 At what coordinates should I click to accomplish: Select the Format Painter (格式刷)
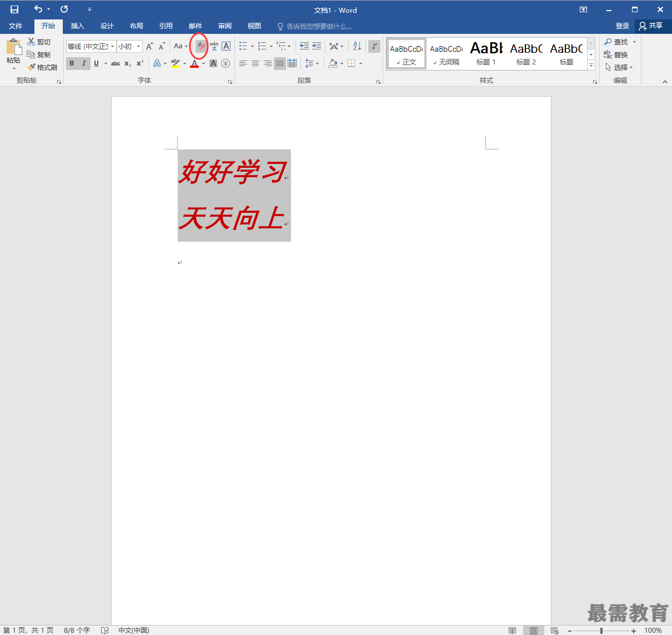click(42, 67)
